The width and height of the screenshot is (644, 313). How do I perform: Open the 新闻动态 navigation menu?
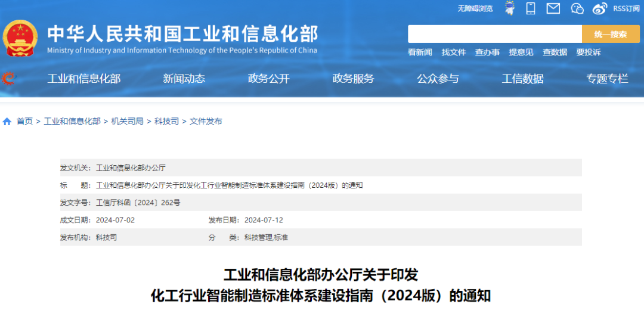point(184,79)
